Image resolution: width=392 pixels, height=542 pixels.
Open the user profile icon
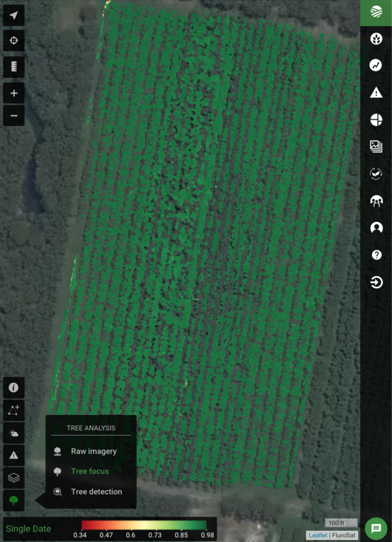[x=376, y=228]
